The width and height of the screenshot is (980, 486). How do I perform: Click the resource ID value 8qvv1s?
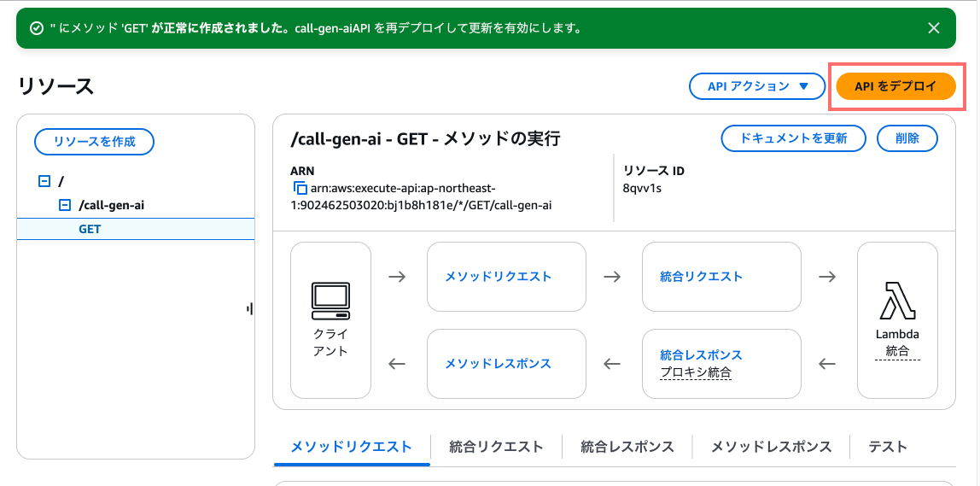pos(642,188)
